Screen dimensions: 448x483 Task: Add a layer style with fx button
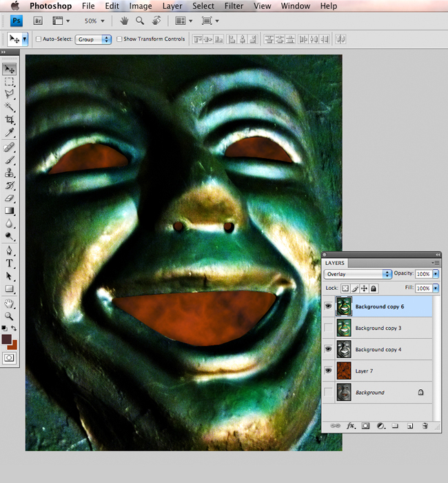351,426
